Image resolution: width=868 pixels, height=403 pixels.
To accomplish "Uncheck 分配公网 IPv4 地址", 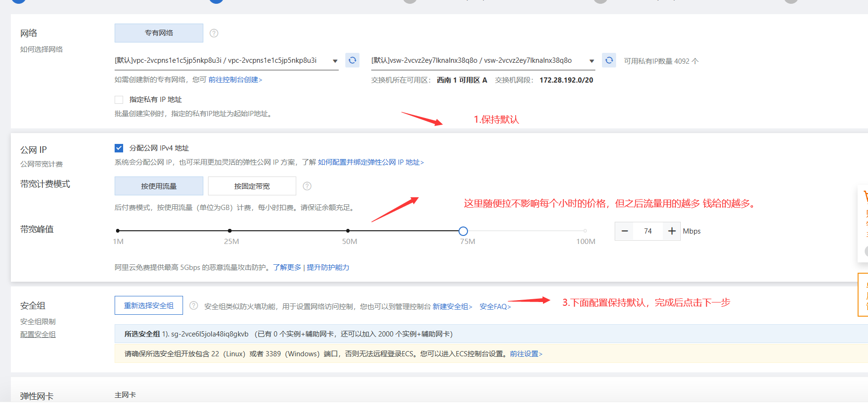I will (119, 148).
